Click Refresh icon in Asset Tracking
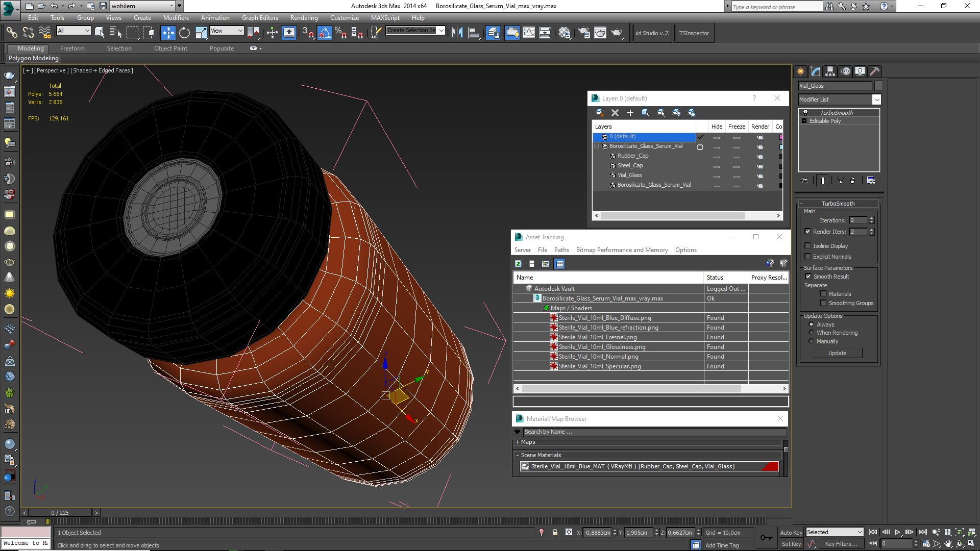 click(518, 264)
